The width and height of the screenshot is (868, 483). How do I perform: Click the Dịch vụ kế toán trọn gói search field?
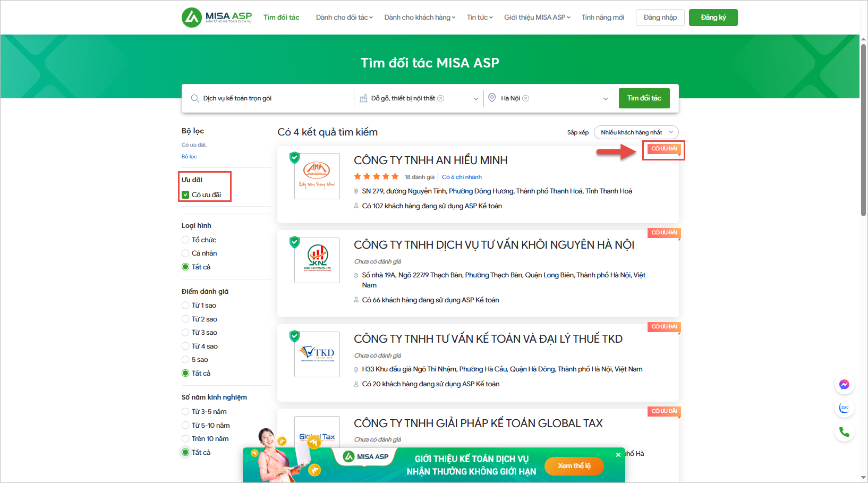point(268,98)
